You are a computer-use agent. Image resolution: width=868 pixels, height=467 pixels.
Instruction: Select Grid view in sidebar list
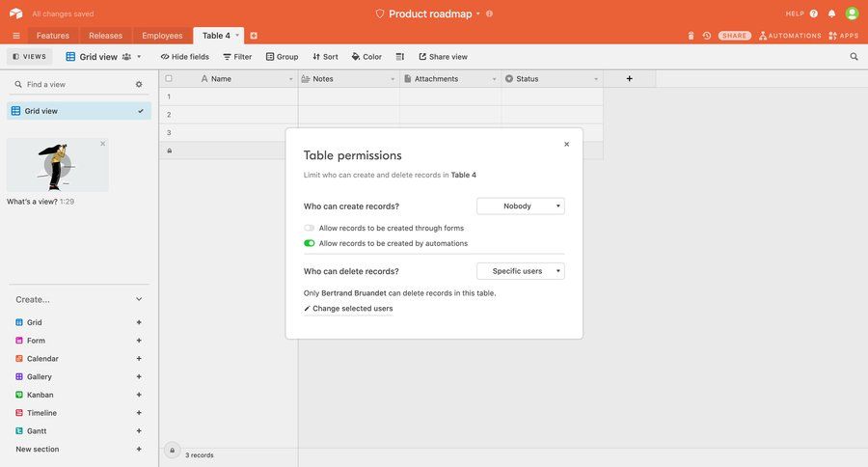point(79,111)
